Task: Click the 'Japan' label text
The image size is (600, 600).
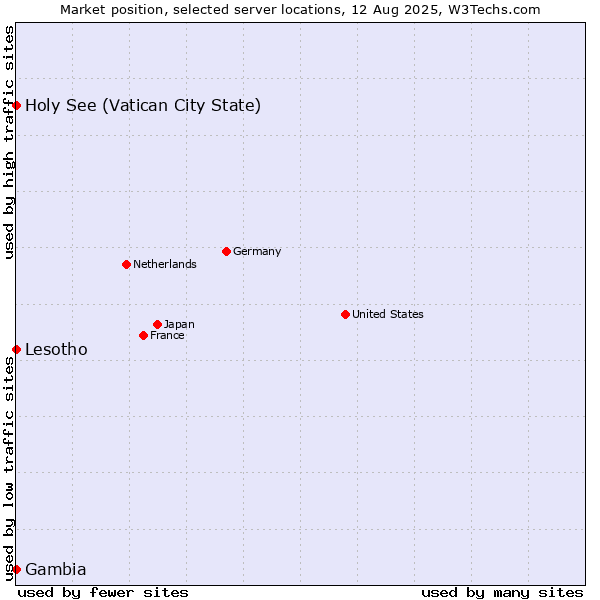Action: 179,324
